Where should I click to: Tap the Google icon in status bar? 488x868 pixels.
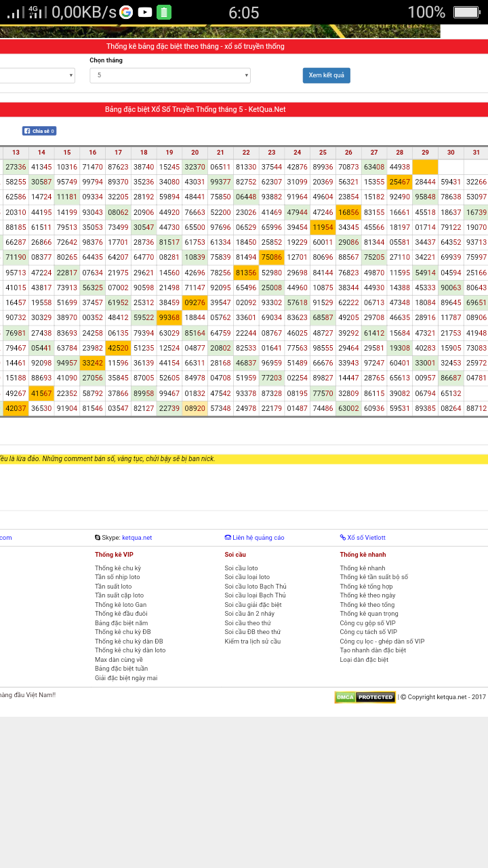126,12
